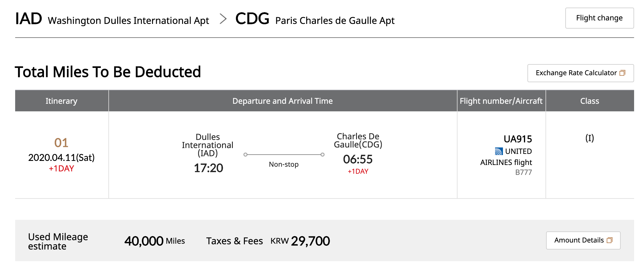Click the (I) class code
Viewport: 644px width, 267px height.
pos(590,138)
